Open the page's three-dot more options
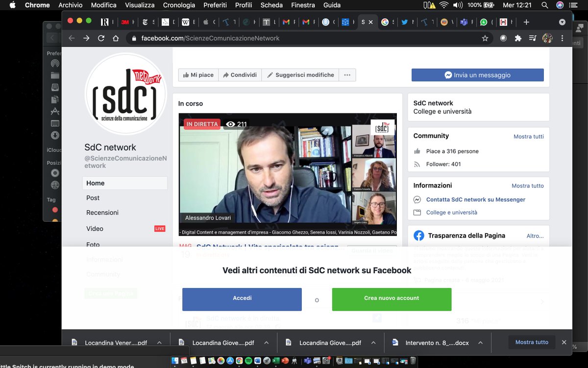This screenshot has width=588, height=368. [347, 75]
